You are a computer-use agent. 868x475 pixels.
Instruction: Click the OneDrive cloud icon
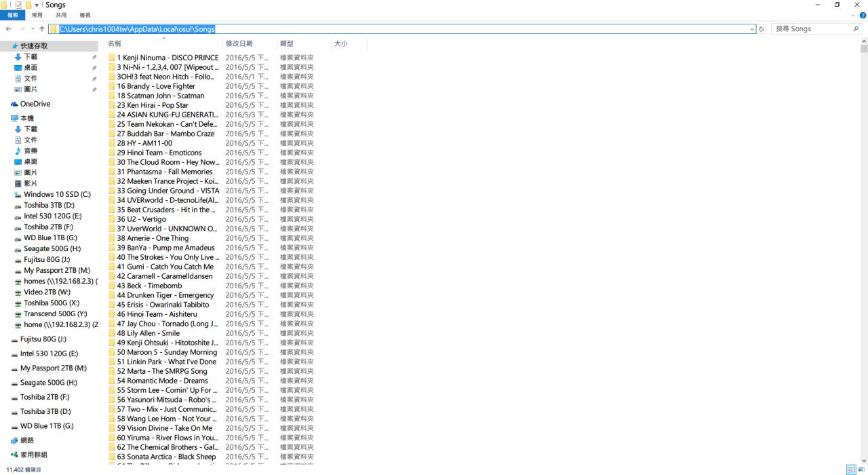point(14,104)
